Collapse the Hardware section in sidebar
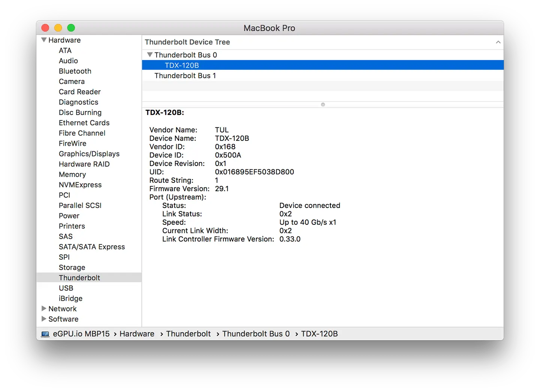The image size is (540, 392). [x=44, y=40]
